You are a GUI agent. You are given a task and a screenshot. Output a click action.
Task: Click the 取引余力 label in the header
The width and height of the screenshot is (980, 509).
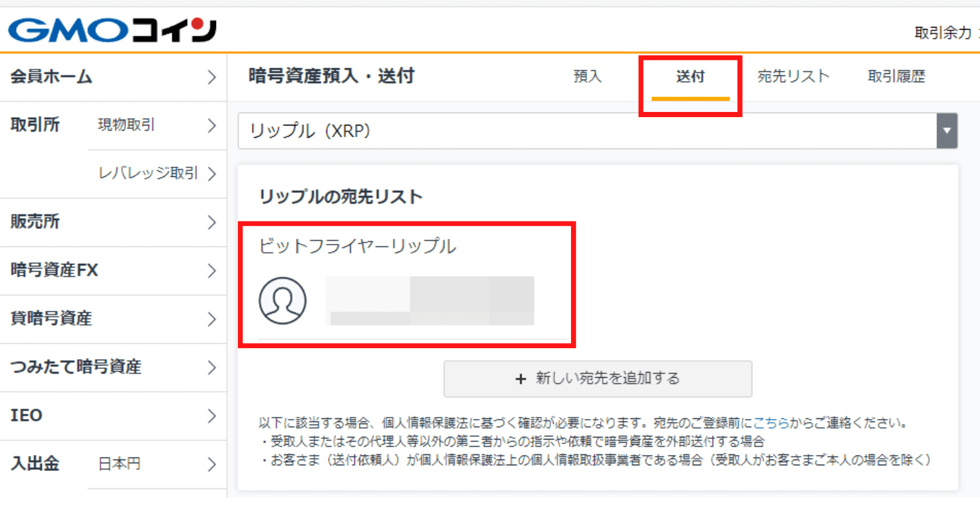tap(943, 33)
